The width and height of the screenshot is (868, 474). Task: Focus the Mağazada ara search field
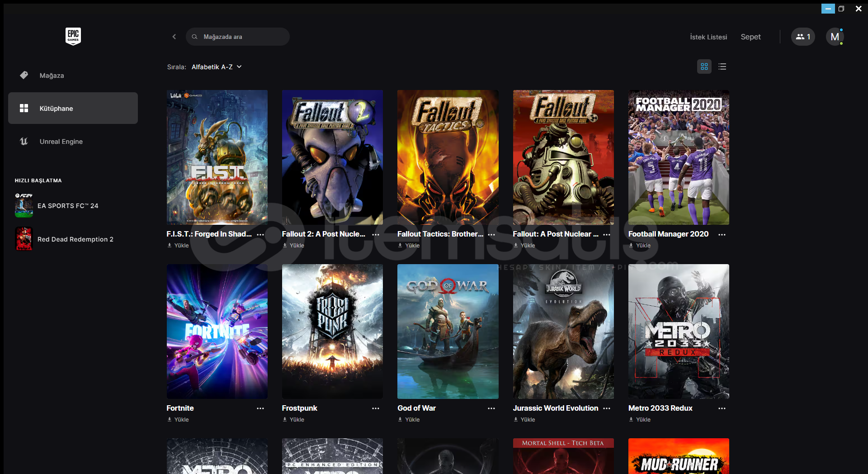tap(238, 37)
